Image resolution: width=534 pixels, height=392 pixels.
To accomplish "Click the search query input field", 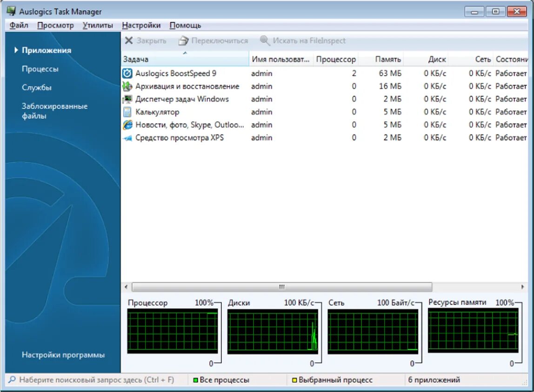I will point(96,380).
